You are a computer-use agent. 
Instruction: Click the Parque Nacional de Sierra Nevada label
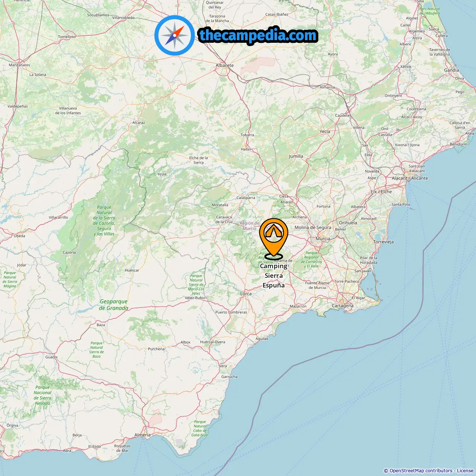[x=43, y=395]
